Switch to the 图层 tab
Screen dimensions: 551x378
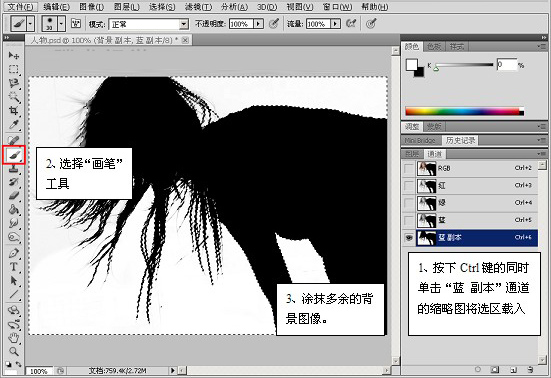412,154
